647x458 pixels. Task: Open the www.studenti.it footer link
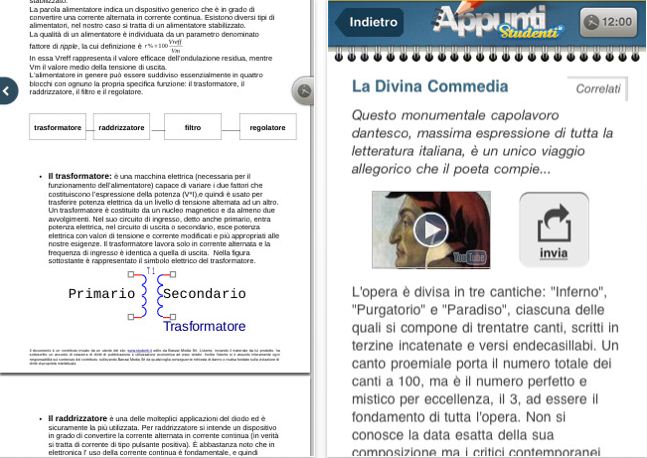click(140, 351)
